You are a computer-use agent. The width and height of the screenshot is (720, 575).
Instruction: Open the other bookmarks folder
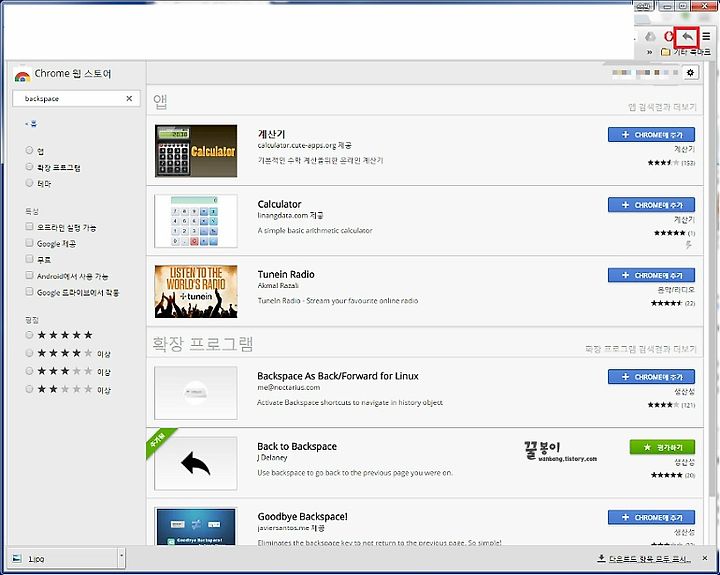point(686,52)
